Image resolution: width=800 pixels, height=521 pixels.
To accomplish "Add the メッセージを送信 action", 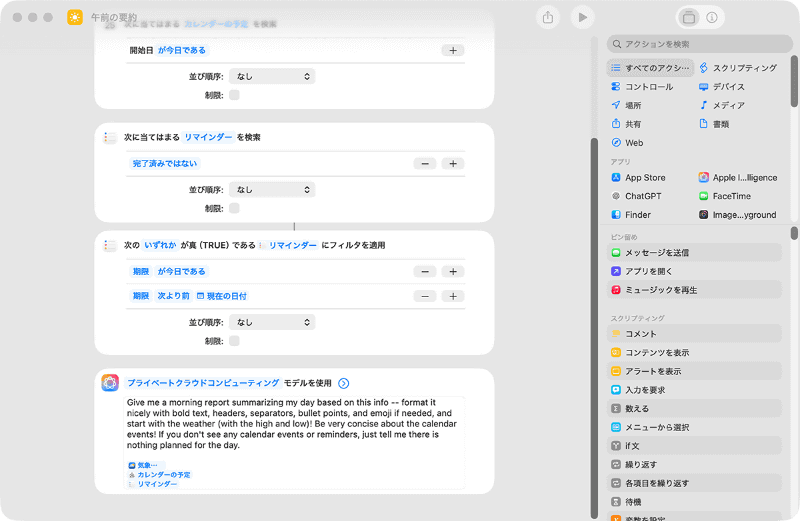I will tap(694, 253).
